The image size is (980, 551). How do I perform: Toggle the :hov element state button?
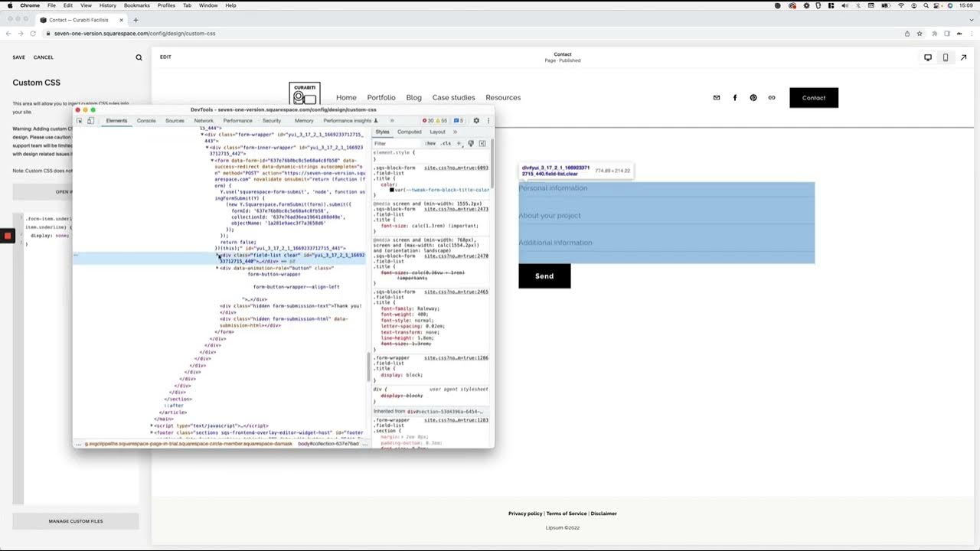point(430,143)
